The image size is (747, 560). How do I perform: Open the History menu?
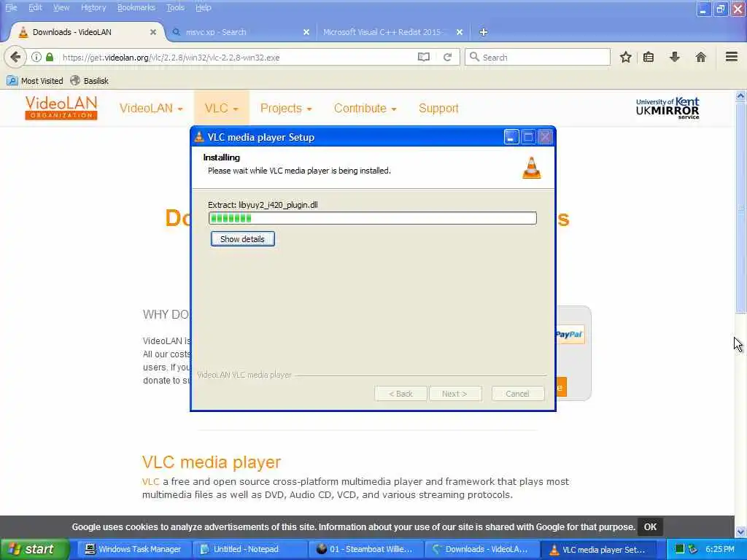(x=93, y=7)
